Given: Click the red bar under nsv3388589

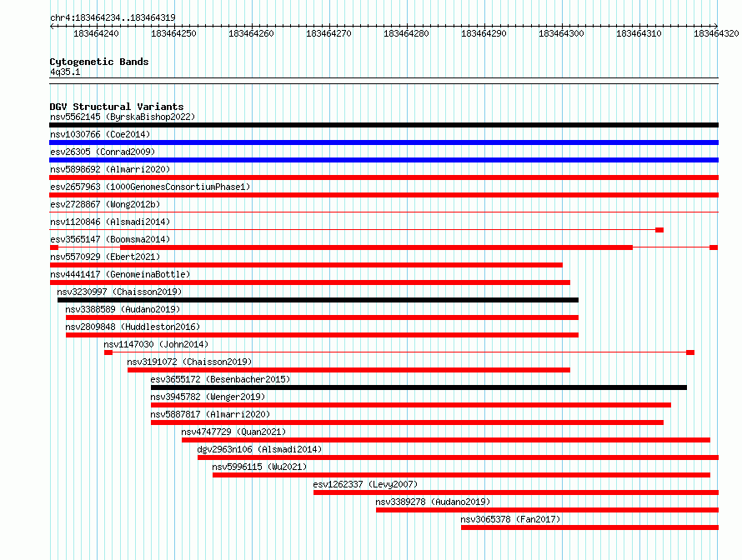Looking at the screenshot, I should 323,317.
